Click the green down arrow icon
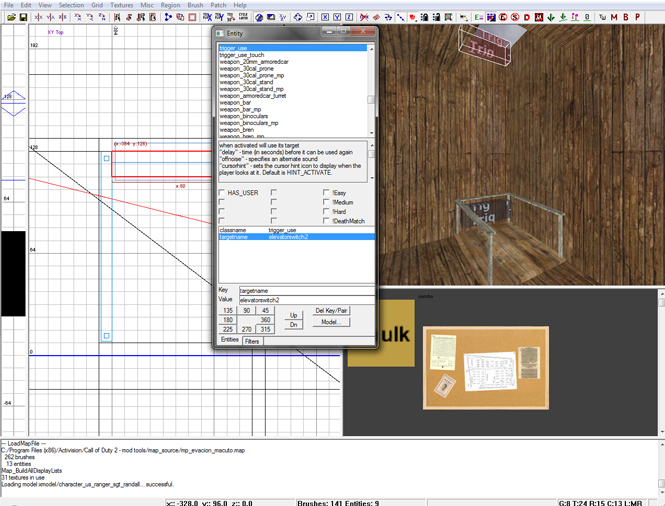Image resolution: width=665 pixels, height=506 pixels. (x=551, y=17)
